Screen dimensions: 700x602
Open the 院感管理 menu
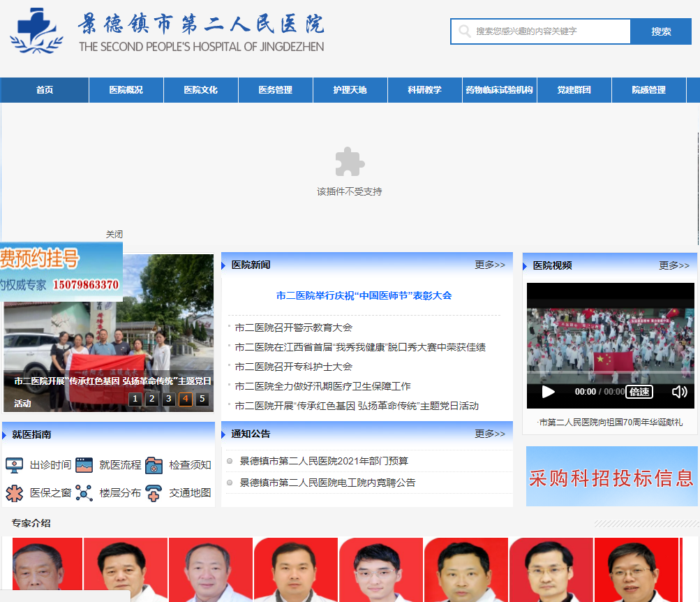click(648, 90)
